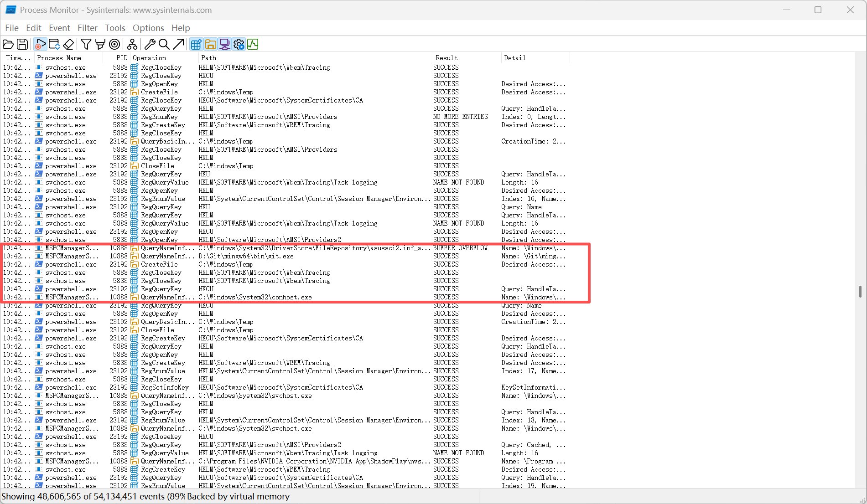Open the Filter funnel icon
This screenshot has height=504, width=867.
pos(86,44)
